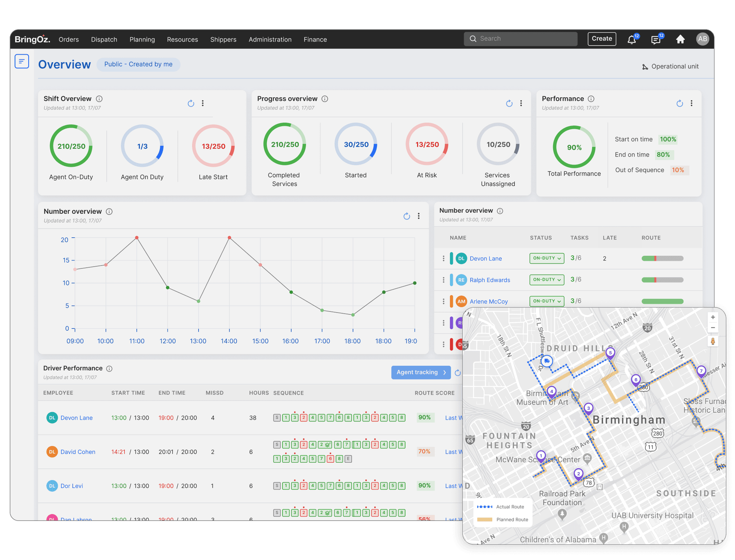Click the 90% Total Performance gauge
Screen dimensions: 735x560
click(x=574, y=147)
